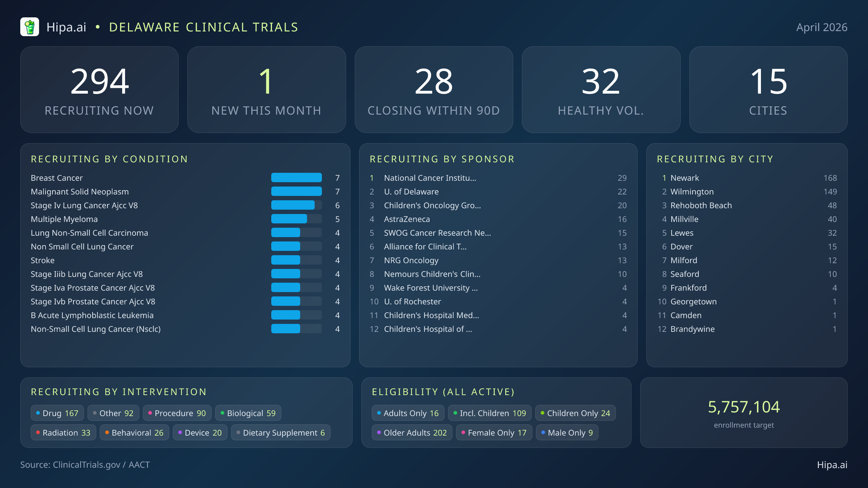
Task: Click the Hipa.ai logo icon
Action: (x=30, y=27)
